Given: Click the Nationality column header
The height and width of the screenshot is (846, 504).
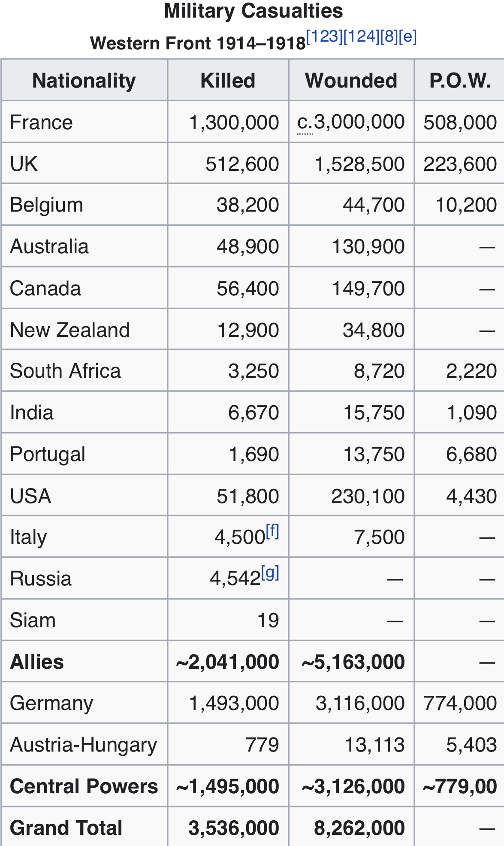Looking at the screenshot, I should [84, 80].
